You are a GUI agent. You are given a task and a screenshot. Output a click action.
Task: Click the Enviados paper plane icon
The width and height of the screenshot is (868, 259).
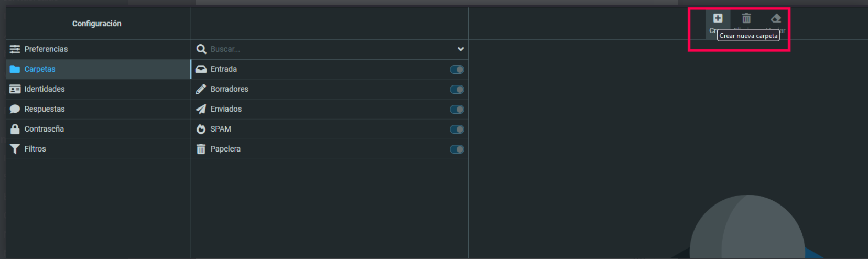pyautogui.click(x=201, y=109)
